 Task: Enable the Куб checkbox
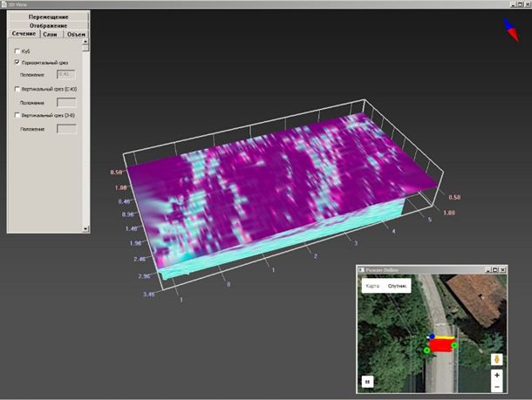[18, 51]
